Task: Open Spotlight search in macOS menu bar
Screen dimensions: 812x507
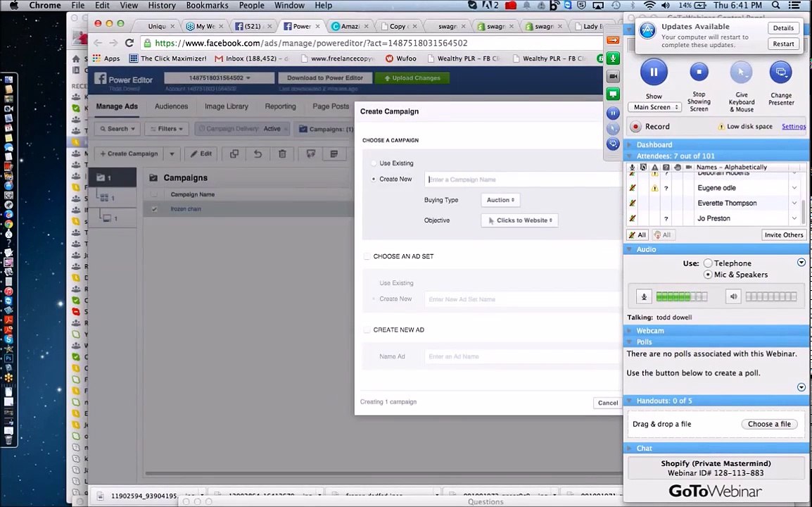Action: (775, 5)
